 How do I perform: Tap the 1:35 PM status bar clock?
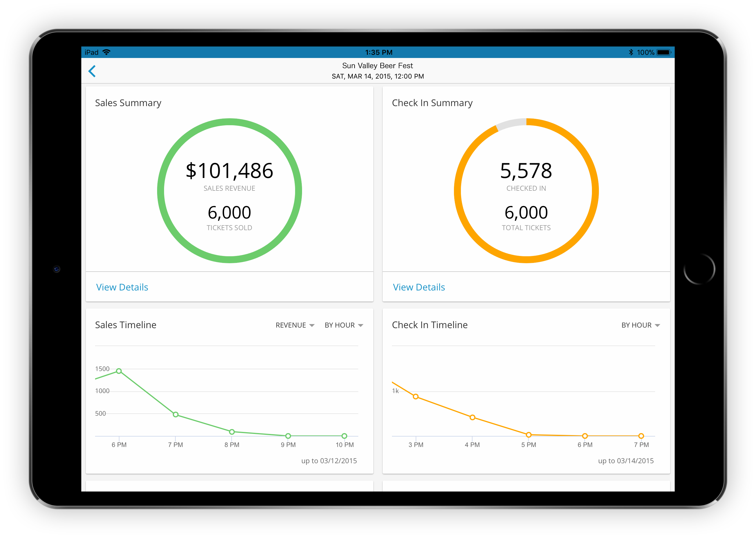point(378,52)
